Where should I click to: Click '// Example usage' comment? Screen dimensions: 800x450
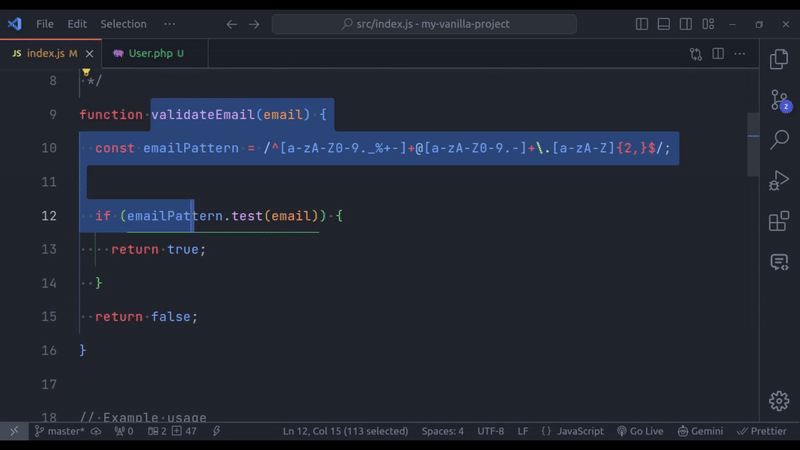click(x=143, y=417)
